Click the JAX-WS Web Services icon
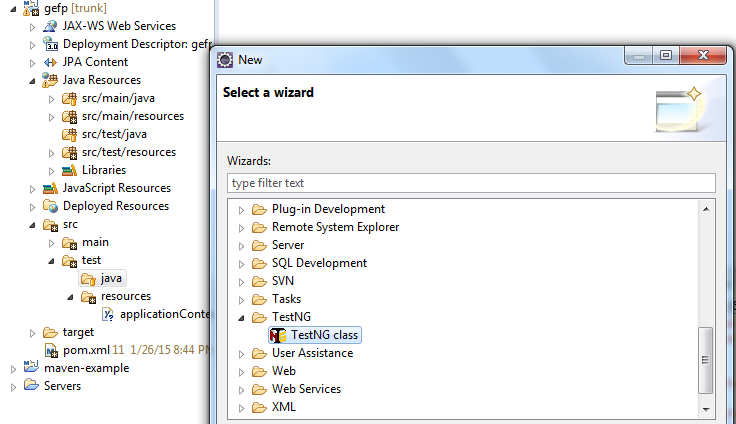736x424 pixels. (51, 26)
